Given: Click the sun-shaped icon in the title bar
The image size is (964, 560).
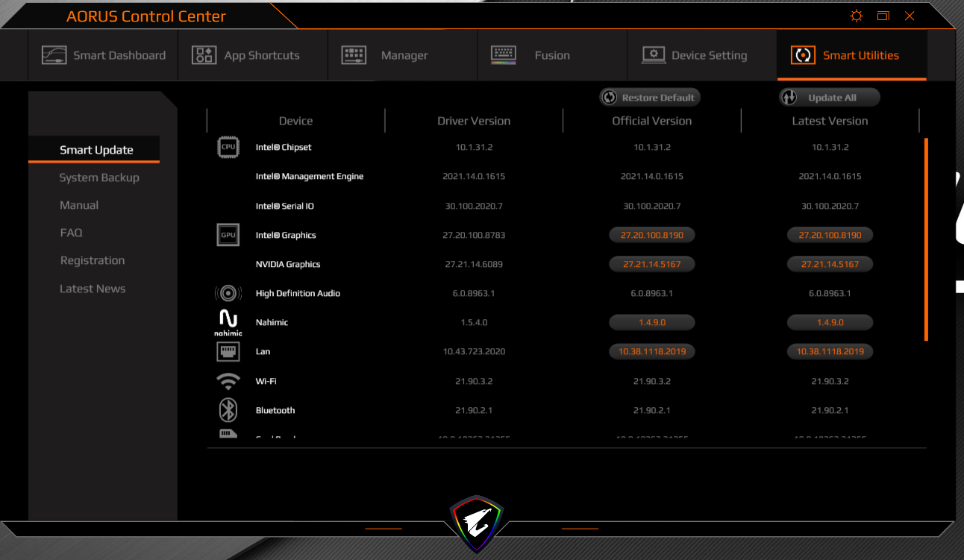Looking at the screenshot, I should (857, 16).
